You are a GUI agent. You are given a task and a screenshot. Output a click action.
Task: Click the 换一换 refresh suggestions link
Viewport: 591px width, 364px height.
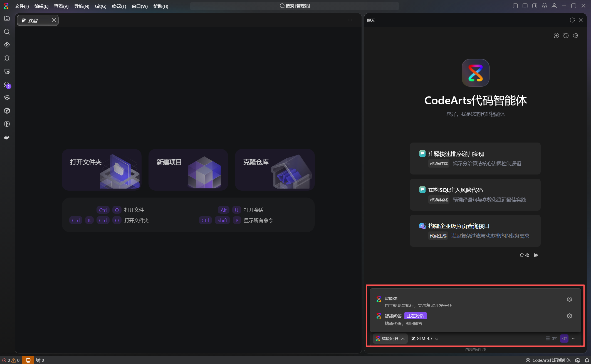point(529,255)
